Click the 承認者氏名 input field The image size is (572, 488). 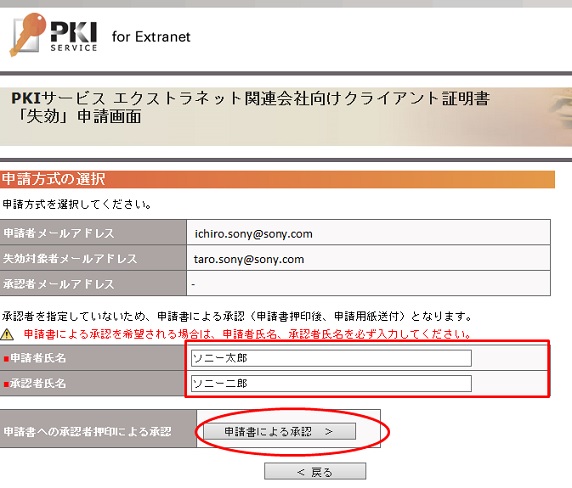331,383
